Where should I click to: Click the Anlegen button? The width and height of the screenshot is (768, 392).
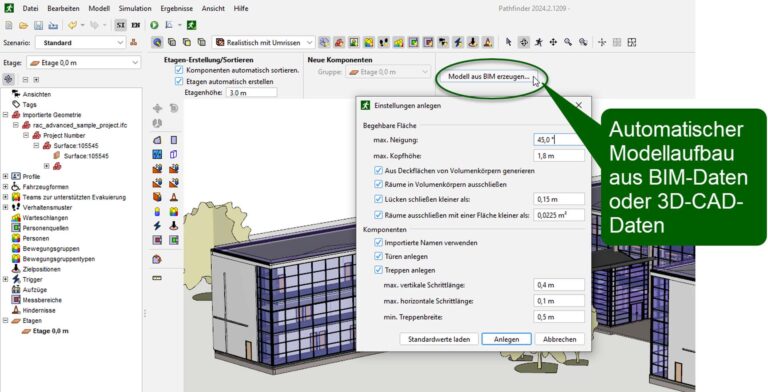[x=506, y=339]
